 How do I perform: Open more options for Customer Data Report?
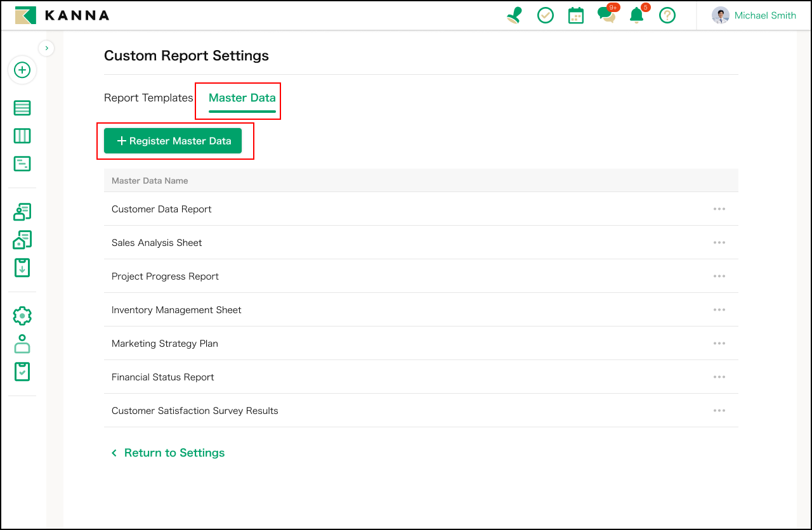click(719, 209)
